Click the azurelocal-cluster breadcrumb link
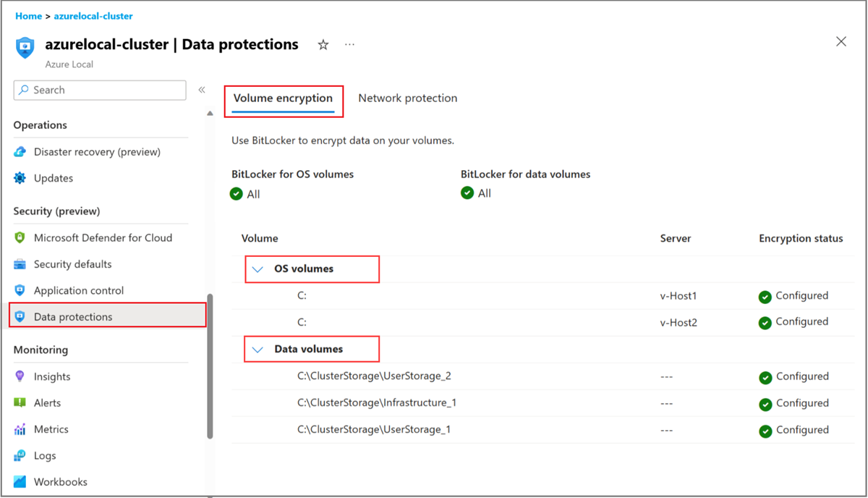Image resolution: width=868 pixels, height=498 pixels. coord(93,15)
